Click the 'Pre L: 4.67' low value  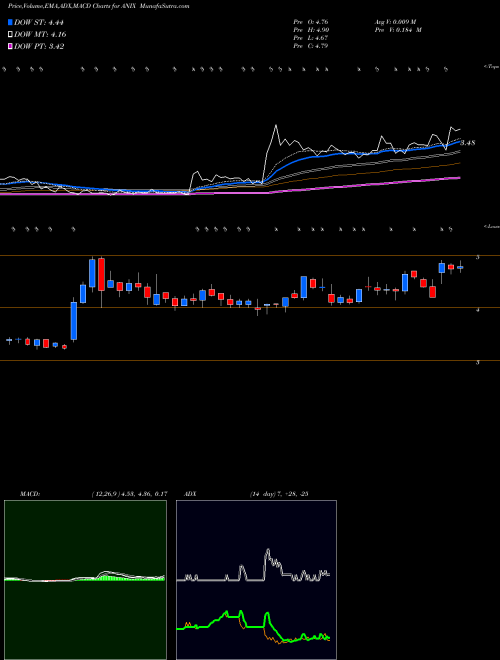(x=311, y=38)
